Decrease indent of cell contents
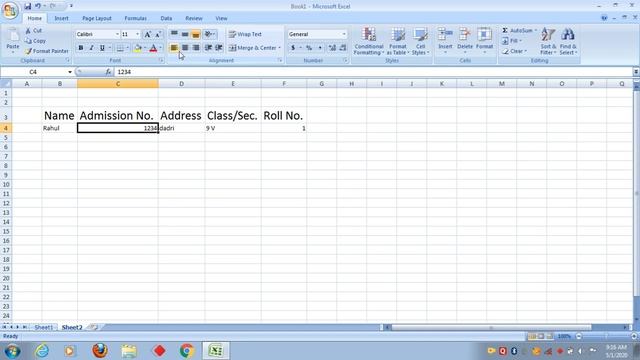This screenshot has height=360, width=640. click(208, 48)
